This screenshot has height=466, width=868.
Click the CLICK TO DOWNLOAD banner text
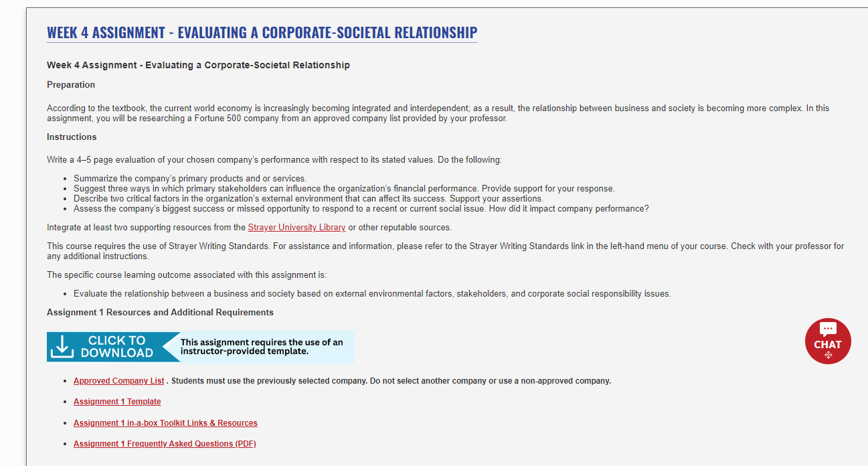116,347
